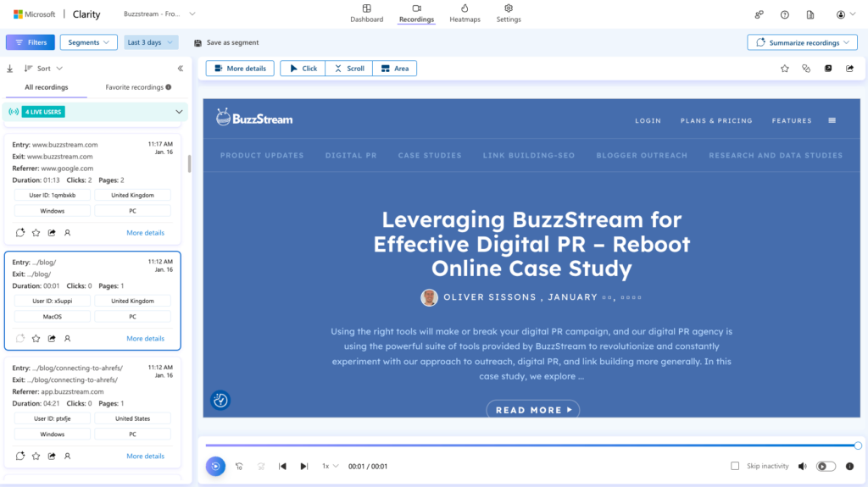The width and height of the screenshot is (868, 487).
Task: Switch to the Heatmaps tab
Action: pyautogui.click(x=465, y=14)
